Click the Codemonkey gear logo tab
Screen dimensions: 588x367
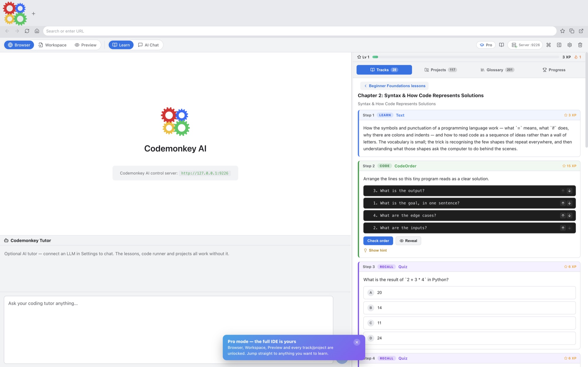(15, 13)
